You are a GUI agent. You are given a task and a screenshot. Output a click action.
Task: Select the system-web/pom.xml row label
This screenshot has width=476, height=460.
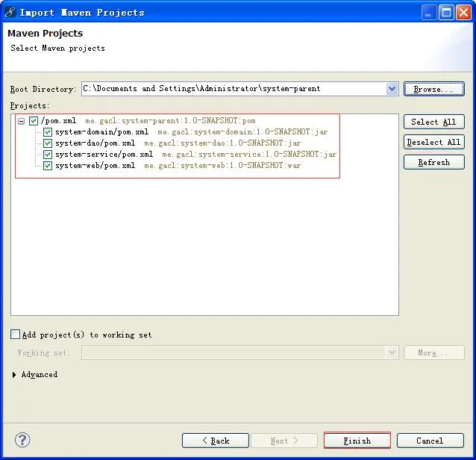(95, 166)
